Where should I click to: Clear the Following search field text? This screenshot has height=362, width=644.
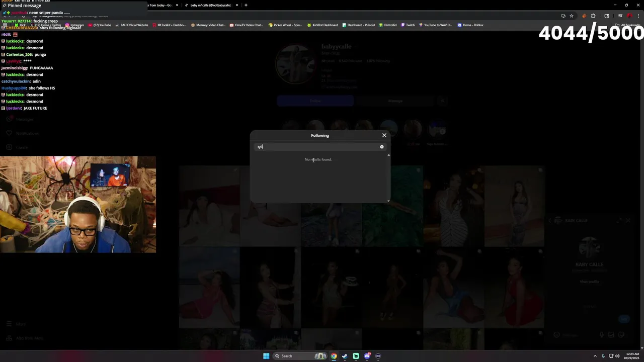[382, 147]
